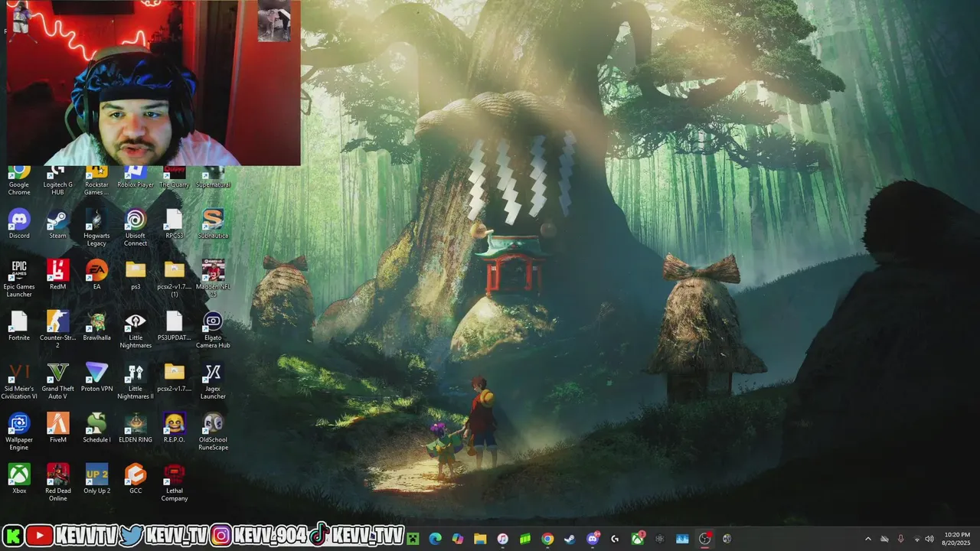This screenshot has width=980, height=551.
Task: Open Ubisoft Connect desktop shortcut
Action: [136, 228]
